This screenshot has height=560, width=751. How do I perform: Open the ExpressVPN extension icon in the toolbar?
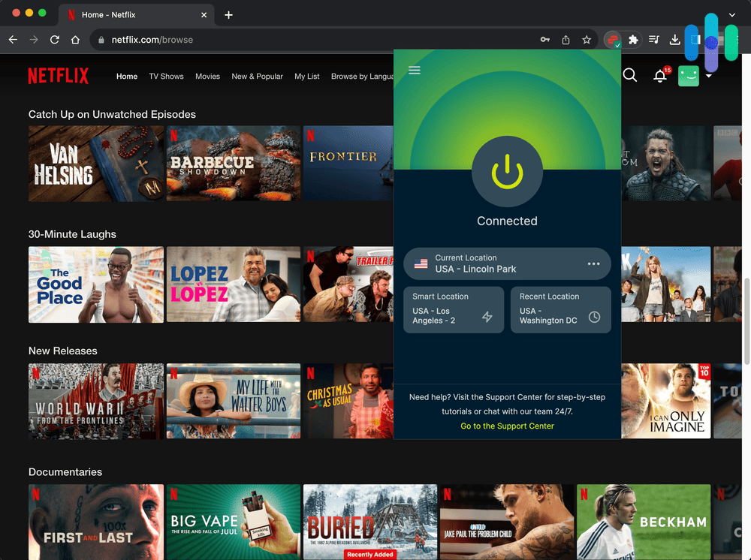point(611,40)
